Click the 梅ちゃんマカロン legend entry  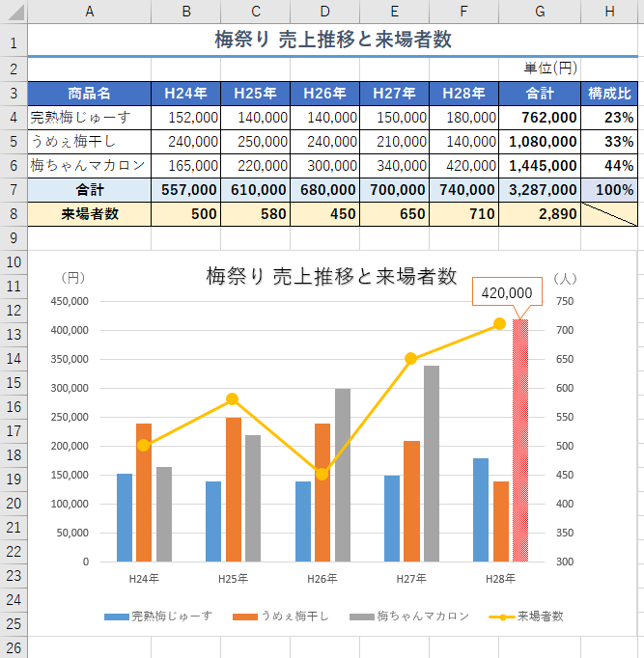pos(409,617)
